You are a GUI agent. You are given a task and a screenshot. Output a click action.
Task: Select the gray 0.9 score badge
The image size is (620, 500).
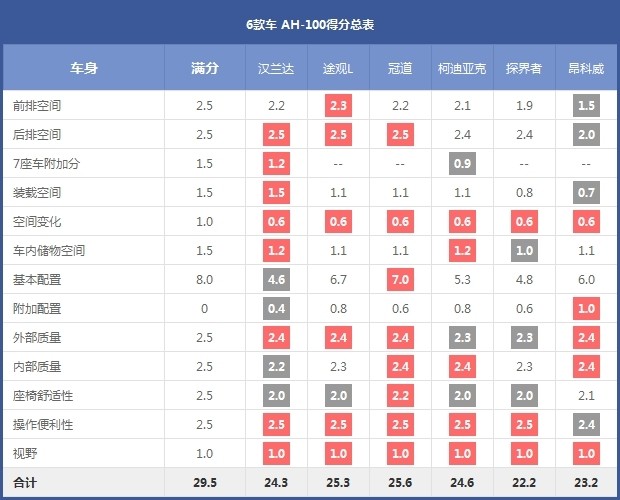coord(461,163)
